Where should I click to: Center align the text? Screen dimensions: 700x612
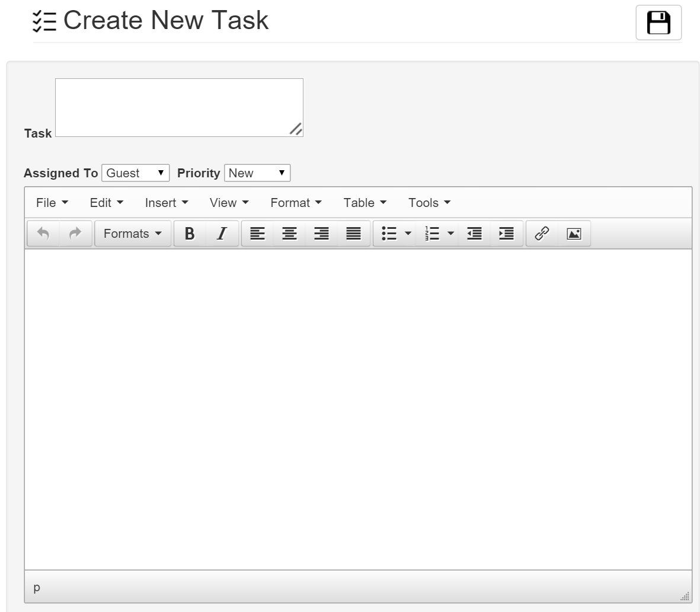289,233
